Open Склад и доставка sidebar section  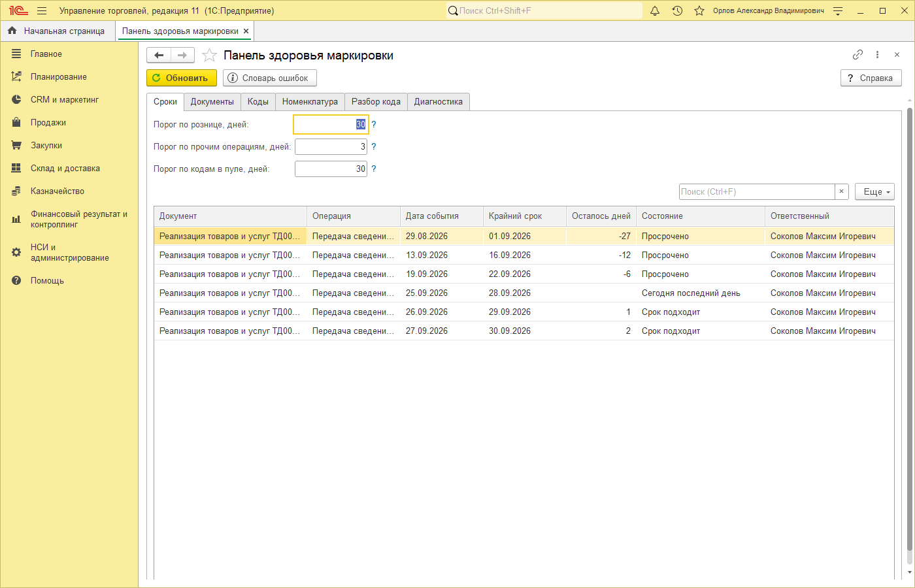[69, 168]
